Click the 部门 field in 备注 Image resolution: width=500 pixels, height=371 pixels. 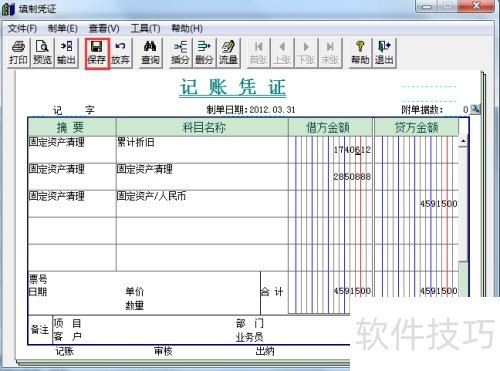point(250,323)
